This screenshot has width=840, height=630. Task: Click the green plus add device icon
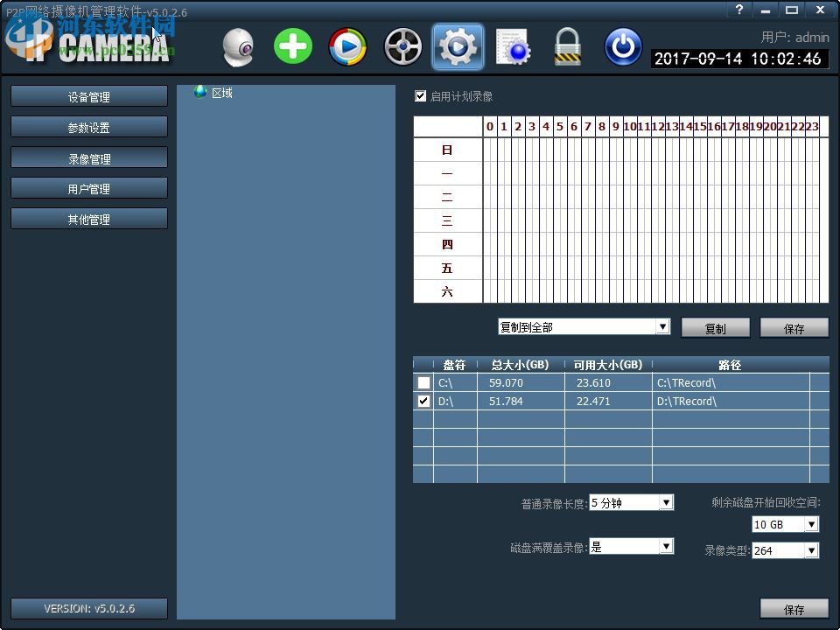[293, 46]
